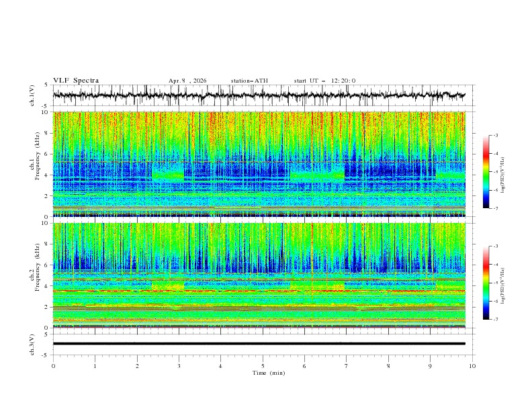Click the "-5" tick on ch.3(V) axis
The width and height of the screenshot is (532, 411).
click(x=45, y=355)
